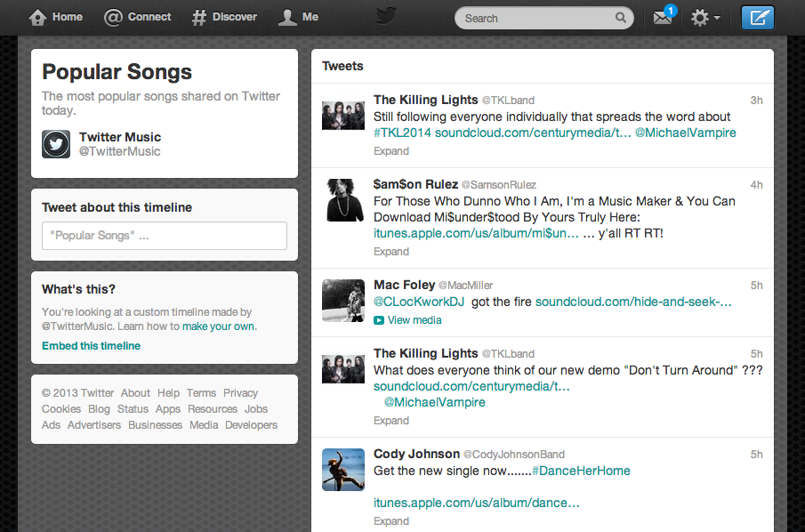Expand the "Don't Turn Around" tweet

(x=391, y=421)
